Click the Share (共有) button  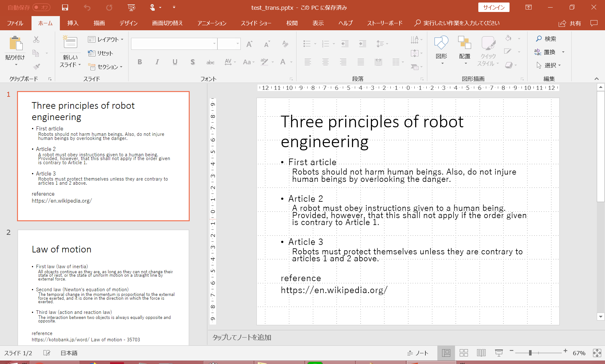[x=570, y=23]
